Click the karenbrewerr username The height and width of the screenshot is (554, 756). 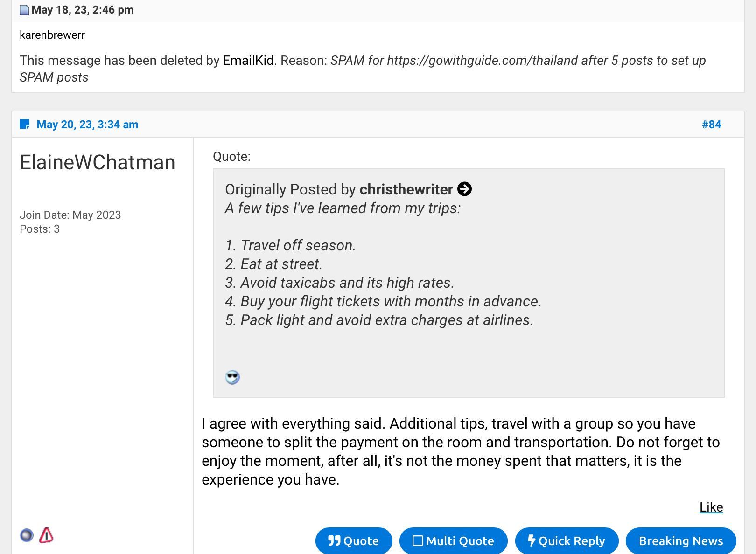click(52, 35)
